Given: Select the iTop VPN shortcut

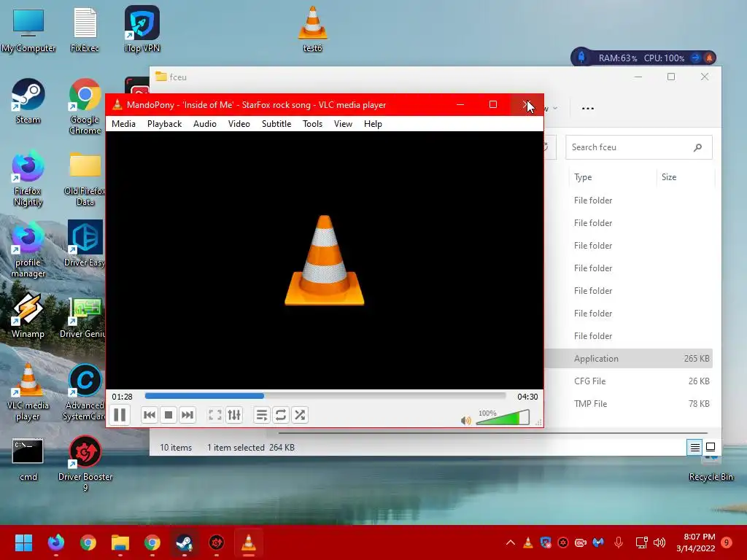Looking at the screenshot, I should point(142,29).
